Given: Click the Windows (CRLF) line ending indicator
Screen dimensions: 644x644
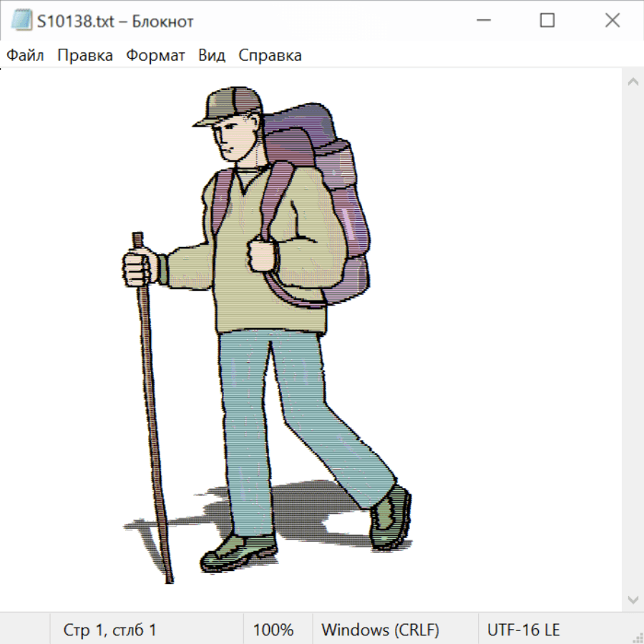Looking at the screenshot, I should (380, 630).
